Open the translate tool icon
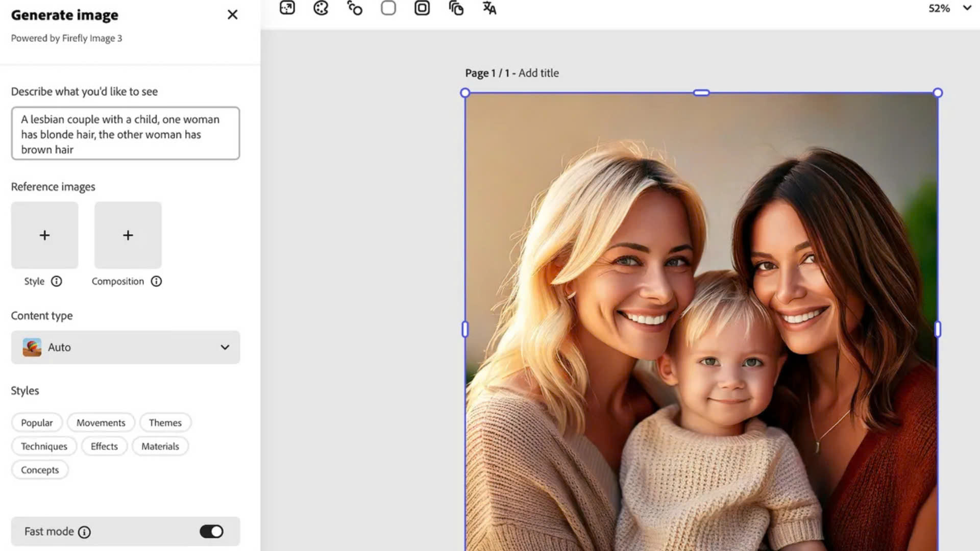Viewport: 980px width, 551px height. pos(489,8)
